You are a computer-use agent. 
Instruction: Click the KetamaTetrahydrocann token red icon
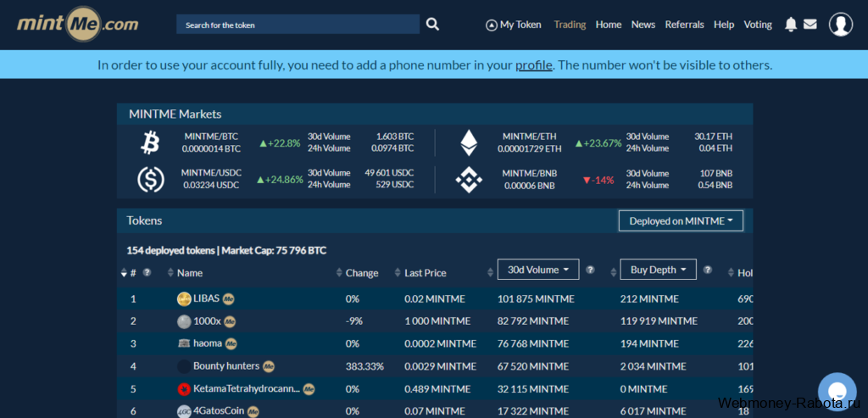click(x=184, y=388)
